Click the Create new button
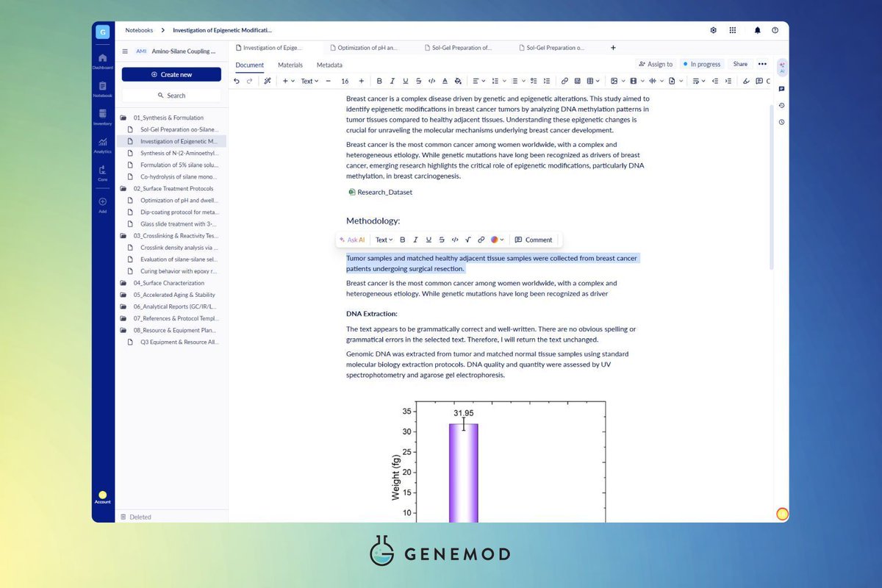Viewport: 882px width, 588px height. (171, 74)
